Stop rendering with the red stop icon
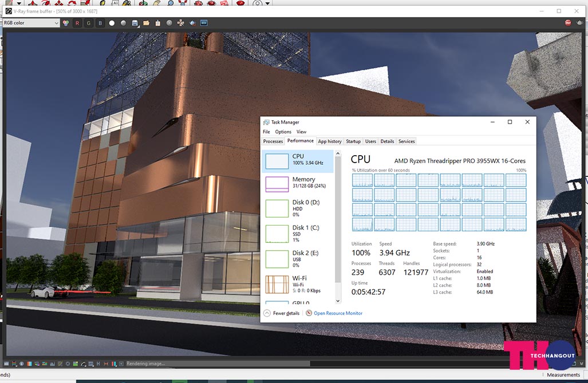 pos(568,23)
